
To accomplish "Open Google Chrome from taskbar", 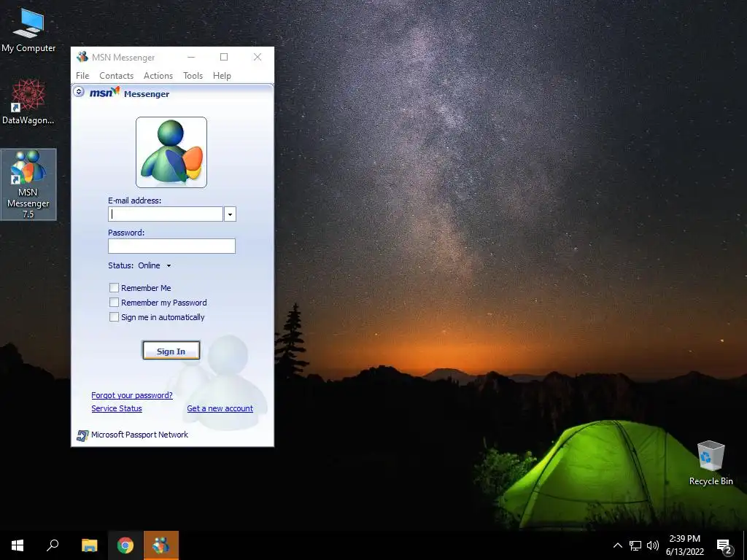I will 125,545.
